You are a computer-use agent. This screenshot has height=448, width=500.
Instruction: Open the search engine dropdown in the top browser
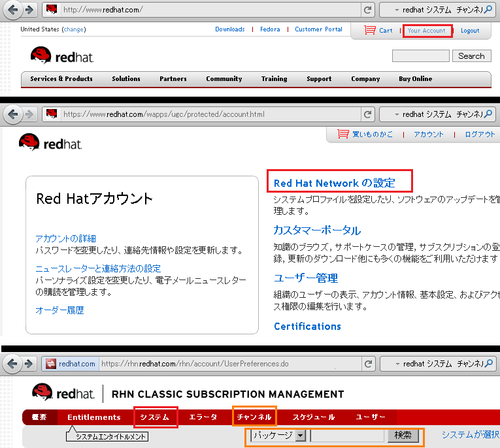(397, 10)
